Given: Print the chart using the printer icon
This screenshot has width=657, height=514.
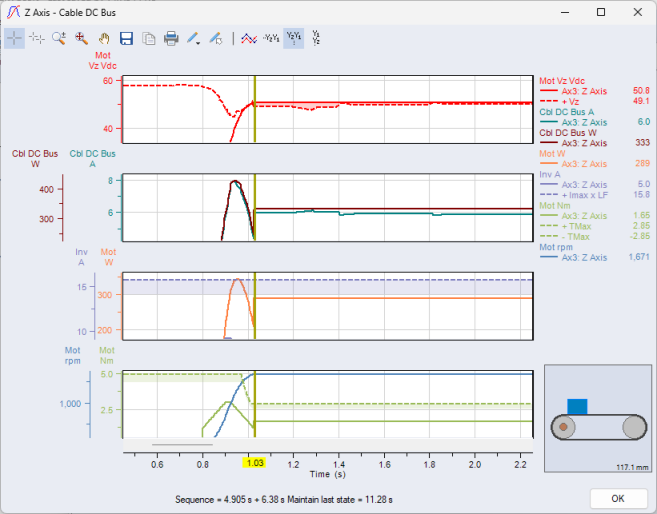Looking at the screenshot, I should tap(171, 38).
